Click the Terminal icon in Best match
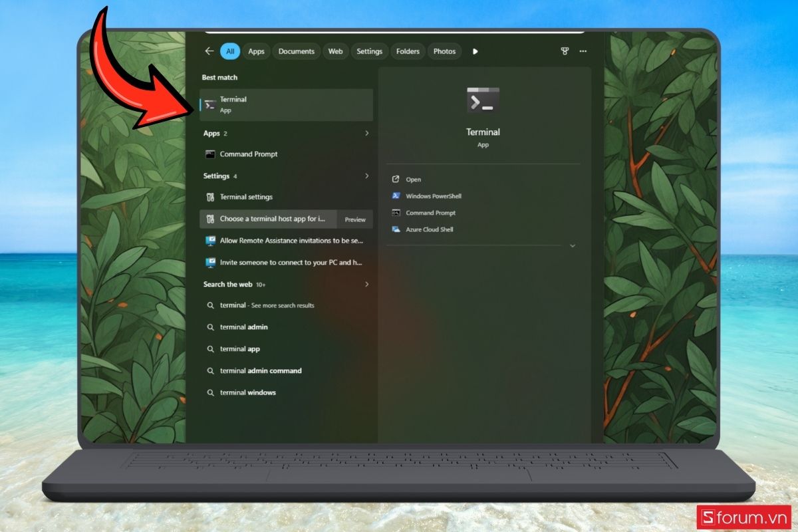The image size is (798, 532). pos(210,104)
